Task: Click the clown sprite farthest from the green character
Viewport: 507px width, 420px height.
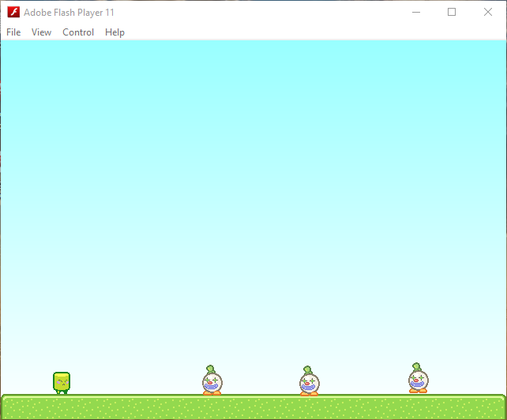Action: coord(418,378)
